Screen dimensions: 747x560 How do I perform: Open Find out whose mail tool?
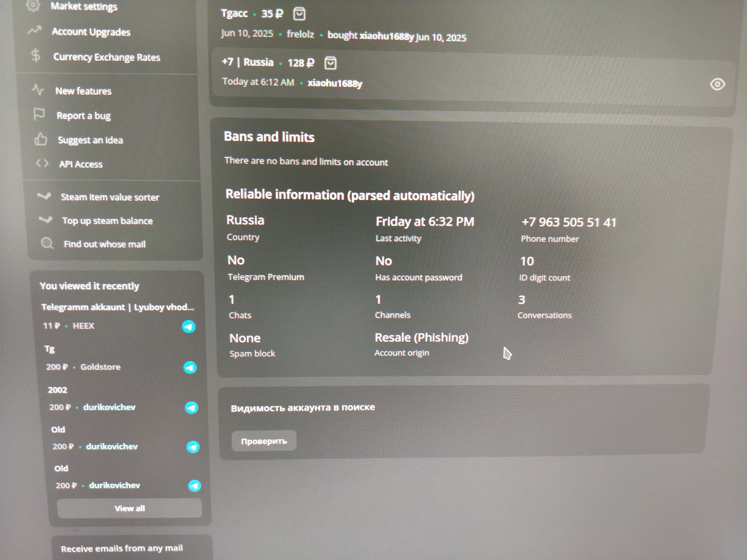coord(105,244)
